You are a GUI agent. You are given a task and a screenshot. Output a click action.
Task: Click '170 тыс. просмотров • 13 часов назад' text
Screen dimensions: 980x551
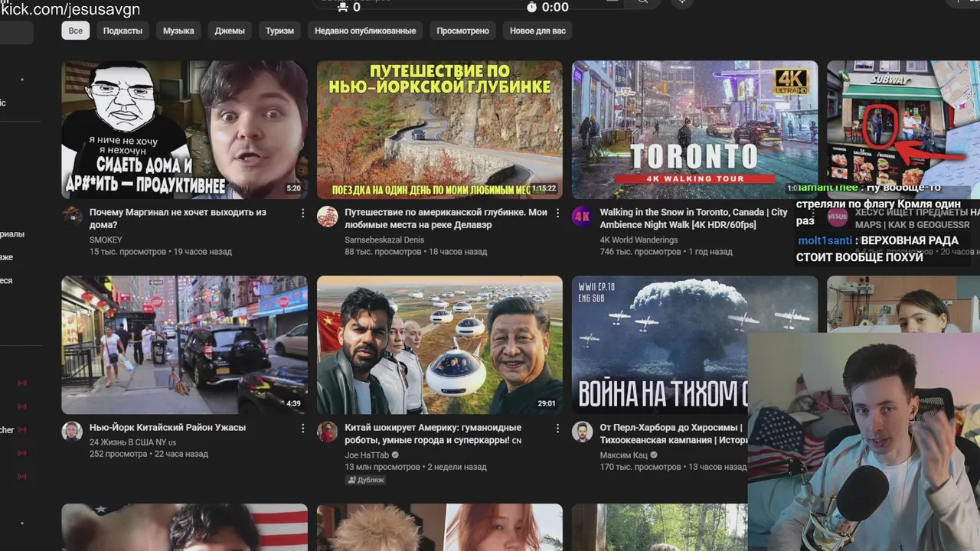[671, 467]
